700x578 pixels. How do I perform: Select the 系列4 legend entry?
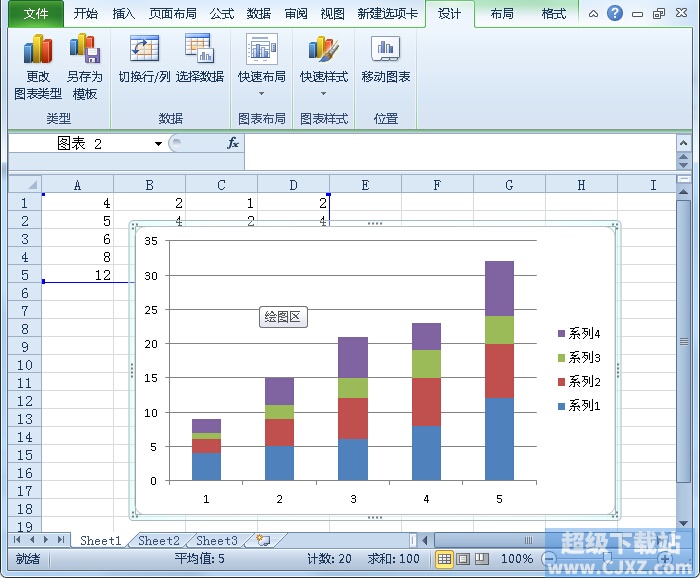[x=579, y=333]
